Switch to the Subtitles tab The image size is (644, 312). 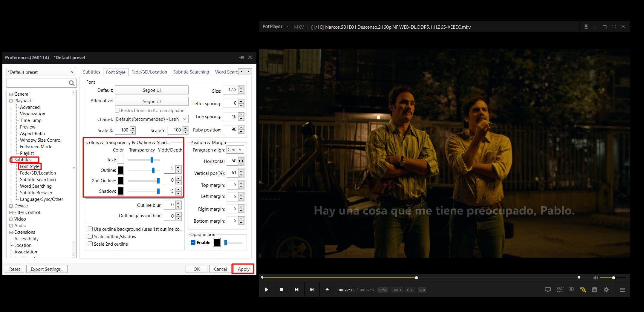coord(91,72)
